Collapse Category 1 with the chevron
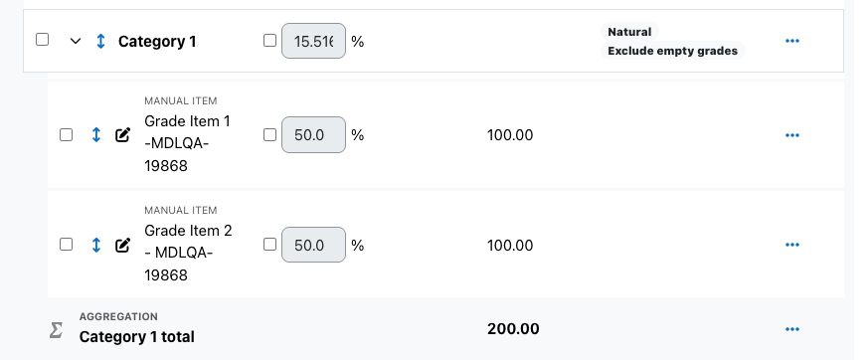 [x=76, y=41]
